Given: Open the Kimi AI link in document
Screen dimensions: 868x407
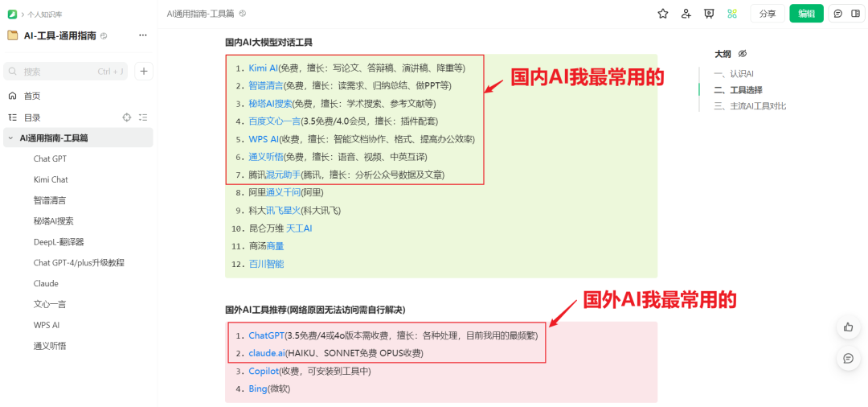Looking at the screenshot, I should point(263,68).
